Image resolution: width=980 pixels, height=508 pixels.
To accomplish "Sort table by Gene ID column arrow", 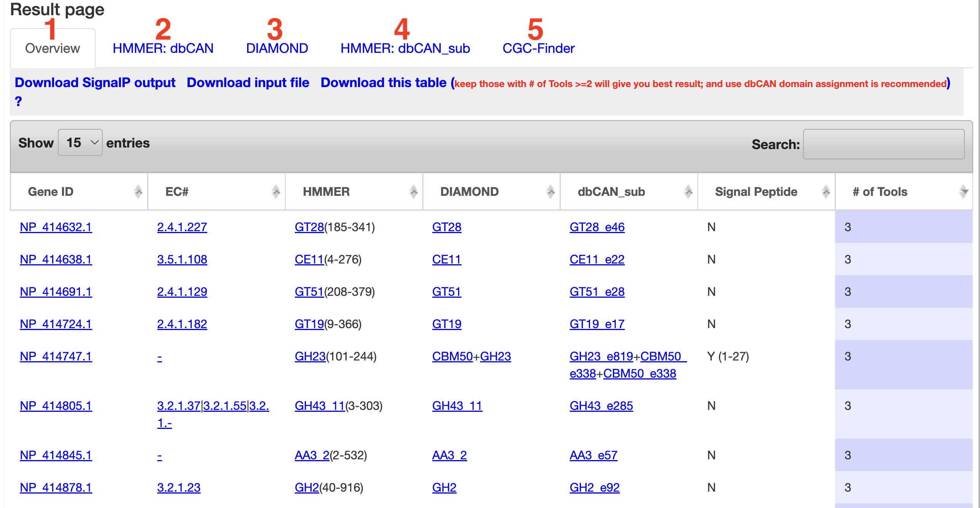I will 138,192.
